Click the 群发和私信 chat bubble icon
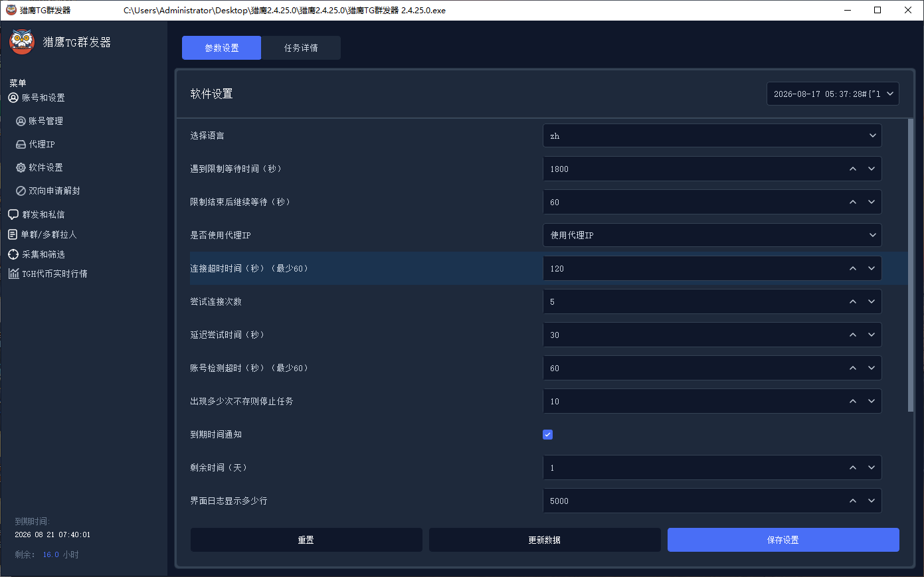Viewport: 924px width, 577px height. pos(13,214)
